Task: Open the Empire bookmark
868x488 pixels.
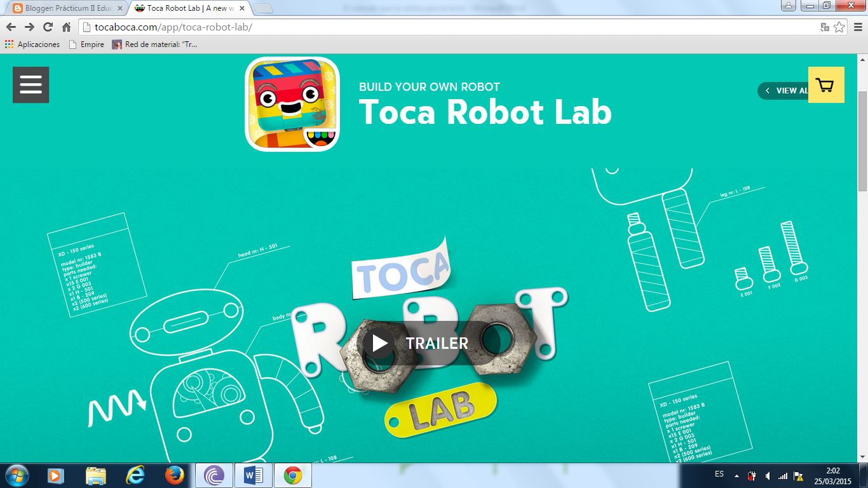Action: (86, 44)
